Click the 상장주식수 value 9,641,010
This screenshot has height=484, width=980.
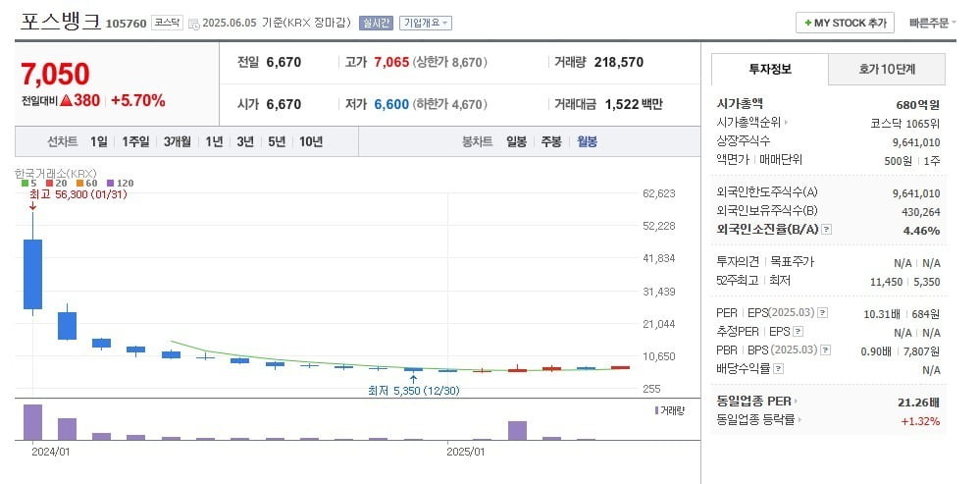point(917,142)
